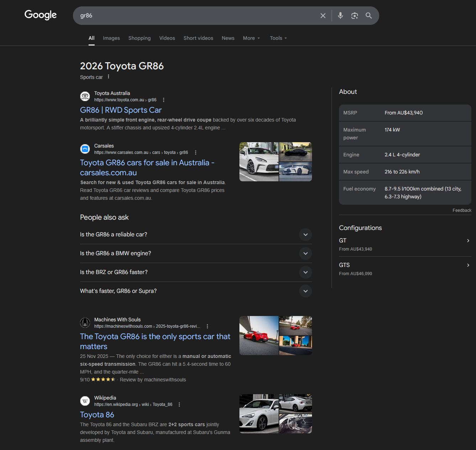The height and width of the screenshot is (450, 476).
Task: Click the machineswithsouls.com URL breadcrumb
Action: (x=147, y=326)
